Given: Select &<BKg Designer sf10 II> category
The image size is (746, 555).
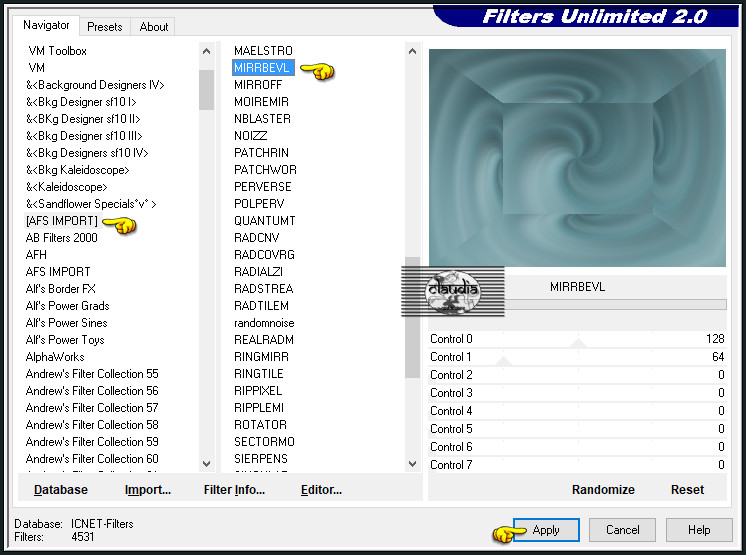Looking at the screenshot, I should pos(83,119).
